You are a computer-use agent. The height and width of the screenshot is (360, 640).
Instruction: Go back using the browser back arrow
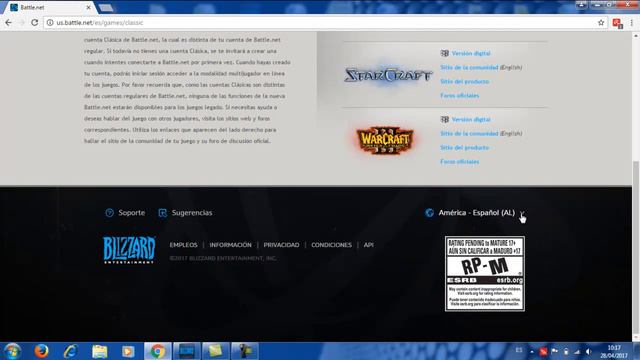pyautogui.click(x=9, y=23)
